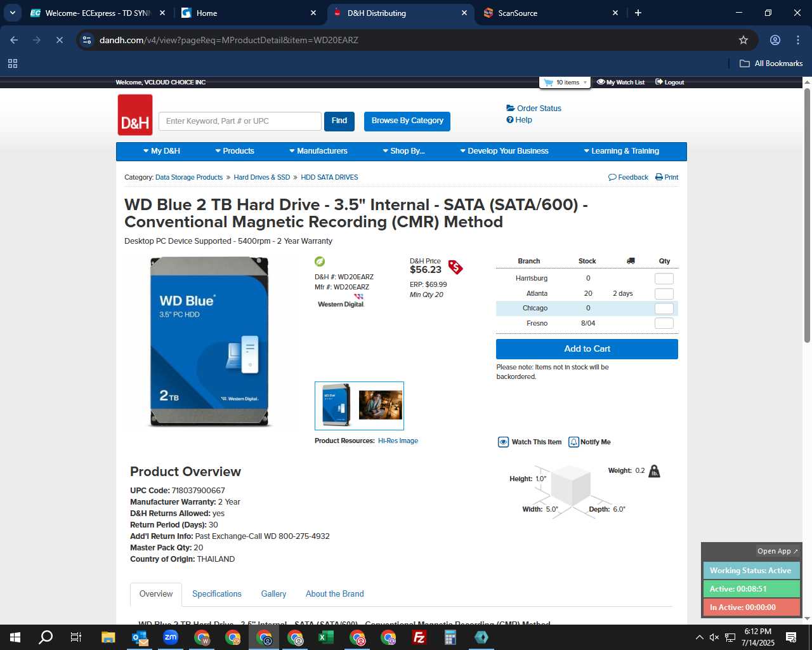Close the ScanSource tab
Image resolution: width=812 pixels, height=650 pixels.
pyautogui.click(x=615, y=13)
